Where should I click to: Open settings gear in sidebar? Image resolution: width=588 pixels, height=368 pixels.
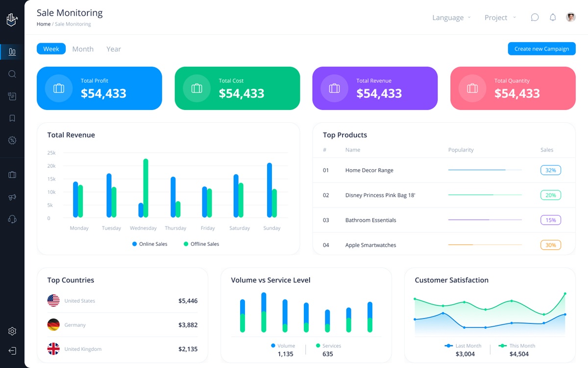tap(12, 331)
